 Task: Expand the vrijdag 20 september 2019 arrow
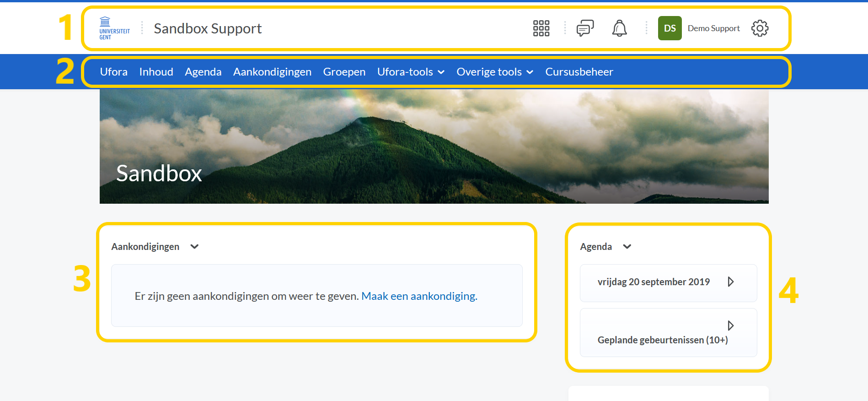pyautogui.click(x=730, y=282)
